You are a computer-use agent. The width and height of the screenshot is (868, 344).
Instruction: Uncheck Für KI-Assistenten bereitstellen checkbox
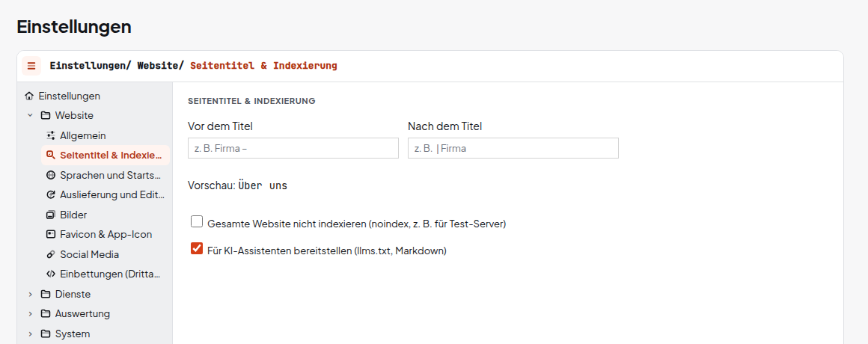point(197,248)
